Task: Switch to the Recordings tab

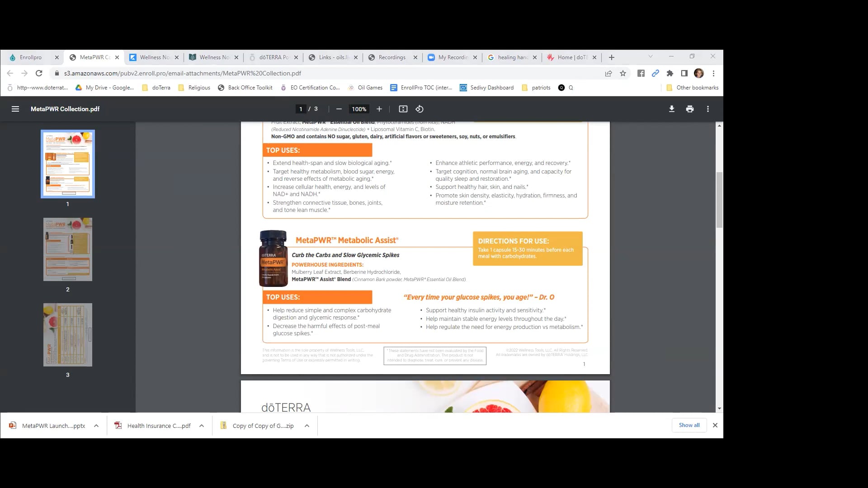Action: coord(392,57)
